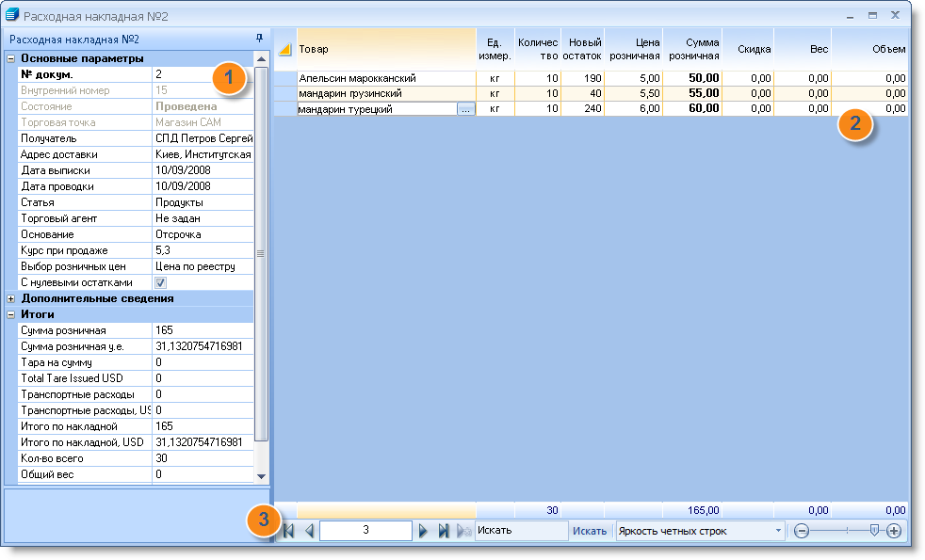Click the Статья value Продукты
Image resolution: width=925 pixels, height=560 pixels.
203,202
